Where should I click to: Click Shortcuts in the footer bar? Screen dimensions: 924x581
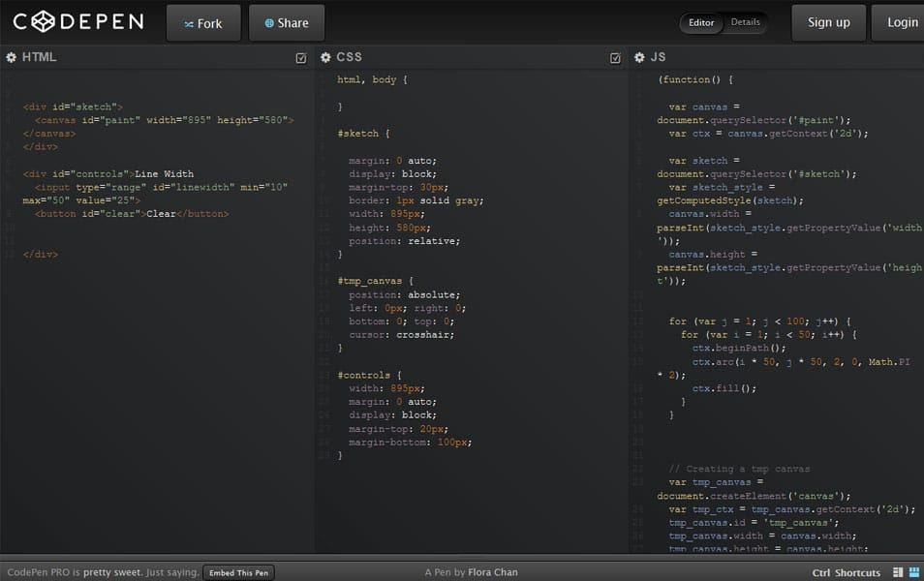click(x=860, y=571)
